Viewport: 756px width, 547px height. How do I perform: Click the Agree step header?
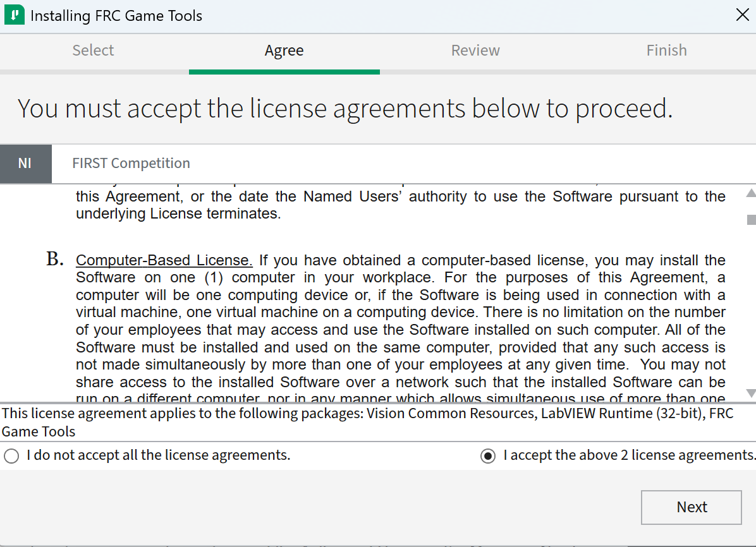284,51
